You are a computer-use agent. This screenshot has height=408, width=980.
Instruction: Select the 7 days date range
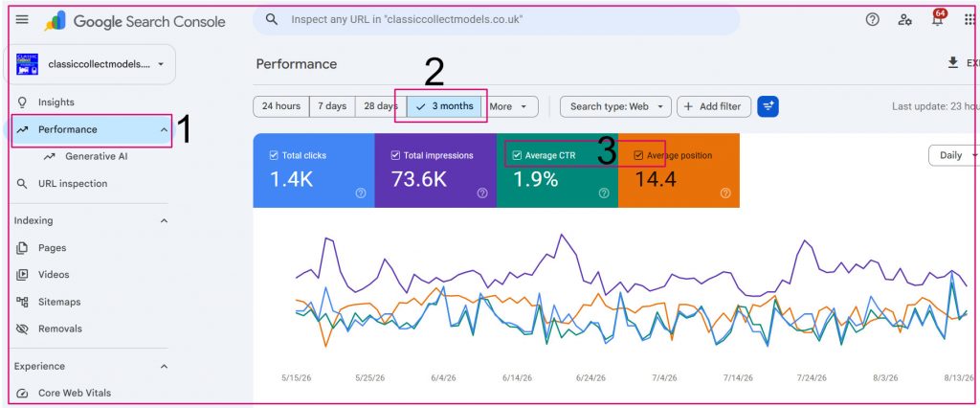(332, 106)
